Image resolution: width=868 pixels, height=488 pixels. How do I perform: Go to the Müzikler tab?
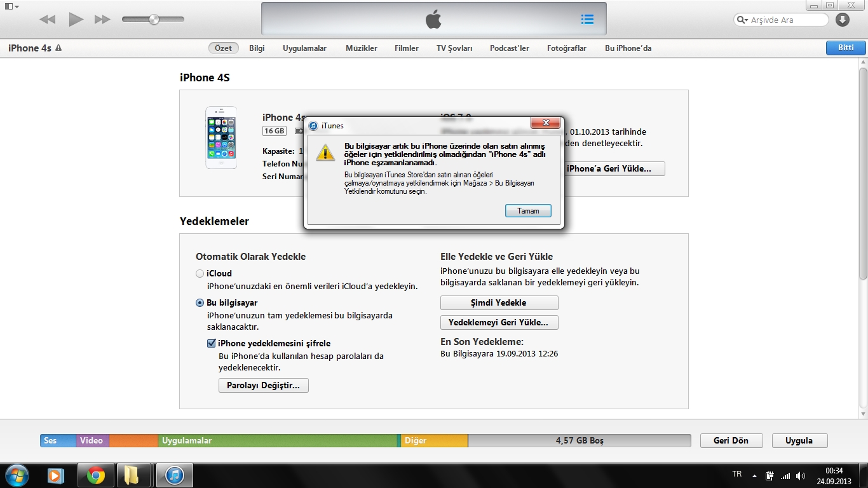[362, 48]
